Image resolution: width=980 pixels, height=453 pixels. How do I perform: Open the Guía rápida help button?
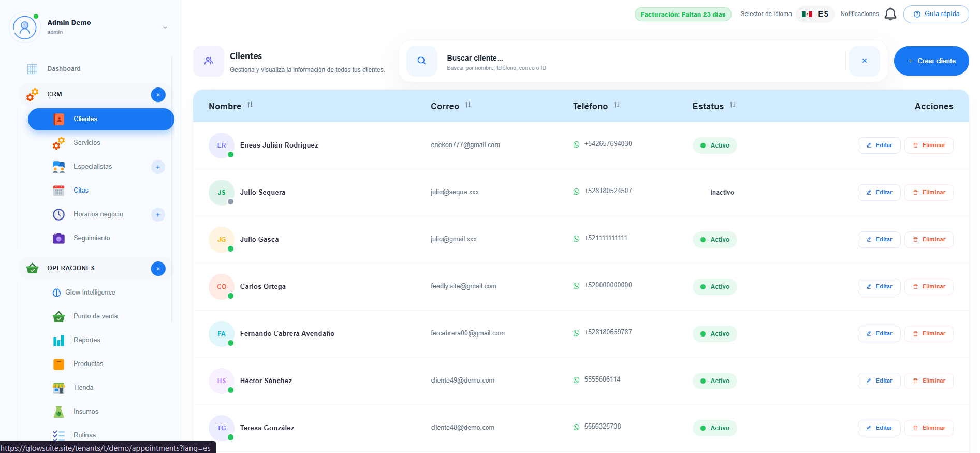pos(936,14)
